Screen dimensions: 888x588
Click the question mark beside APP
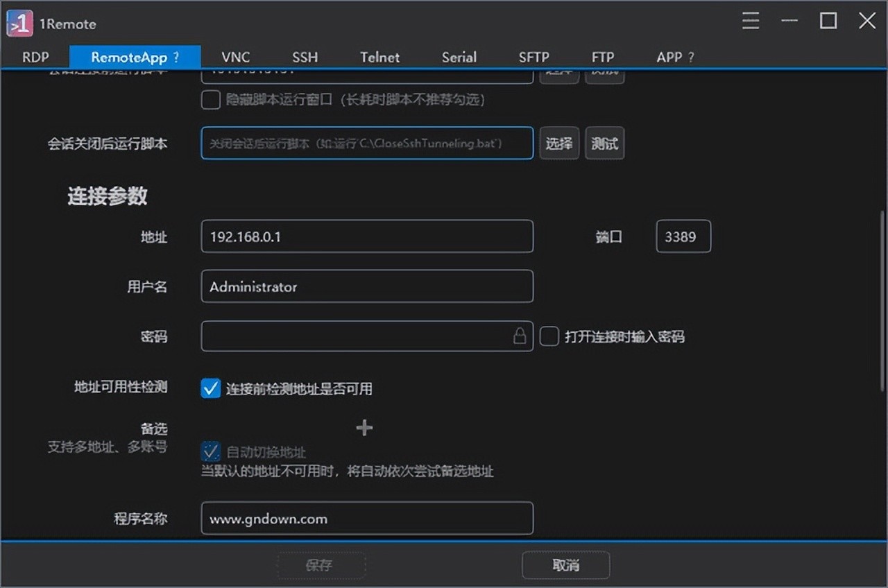click(691, 57)
